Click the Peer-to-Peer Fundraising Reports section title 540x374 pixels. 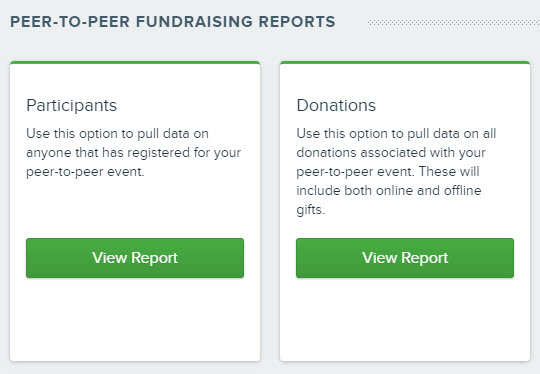(173, 22)
